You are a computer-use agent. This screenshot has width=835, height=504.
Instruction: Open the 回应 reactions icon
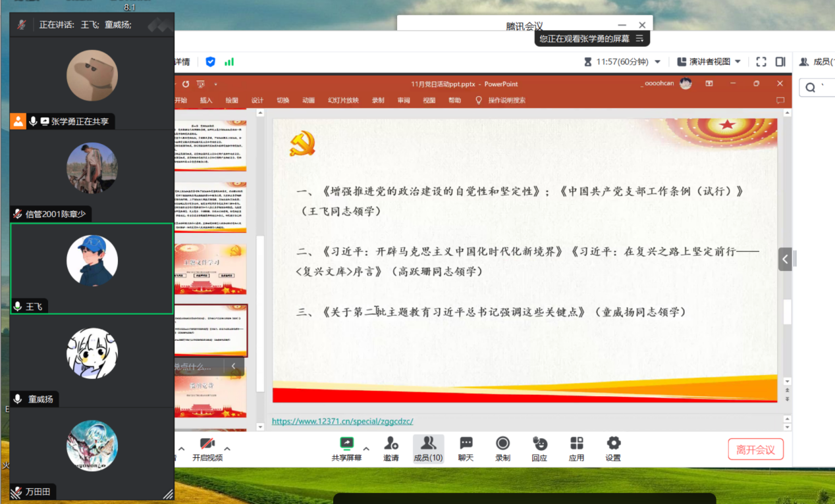539,448
